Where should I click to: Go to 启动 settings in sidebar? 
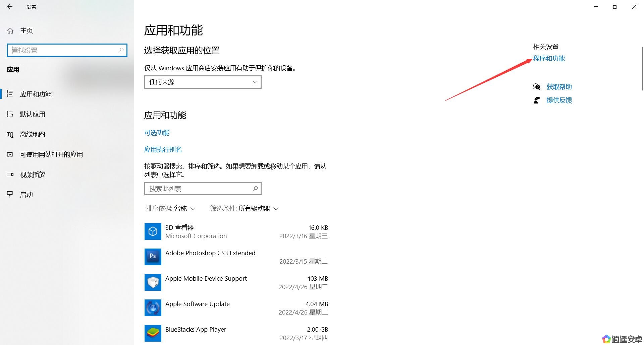click(x=26, y=195)
